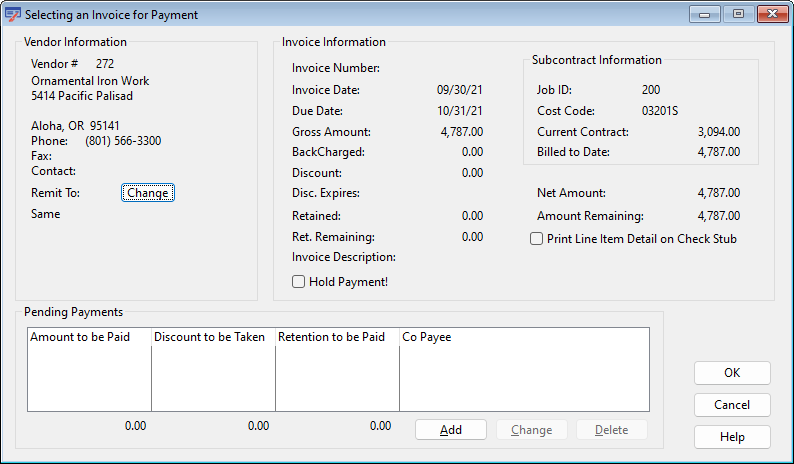This screenshot has width=794, height=464.
Task: Enable the Hold Payment! checkbox
Action: pyautogui.click(x=299, y=282)
